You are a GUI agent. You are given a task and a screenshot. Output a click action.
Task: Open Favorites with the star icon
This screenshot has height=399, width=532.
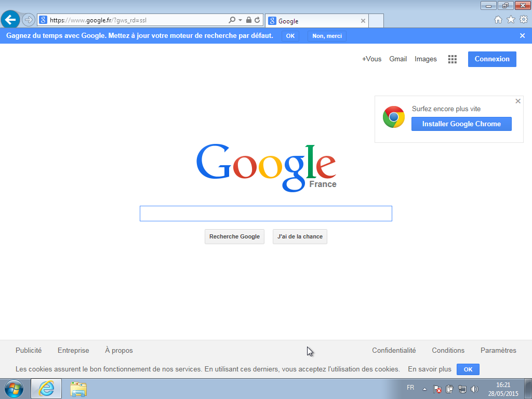tap(511, 20)
